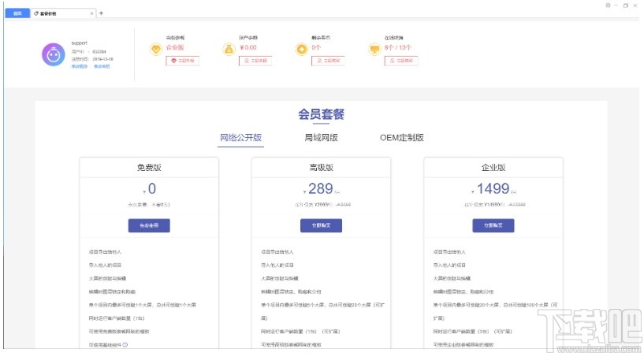The width and height of the screenshot is (644, 353).
Task: Open a new tab with plus button
Action: coord(101,13)
